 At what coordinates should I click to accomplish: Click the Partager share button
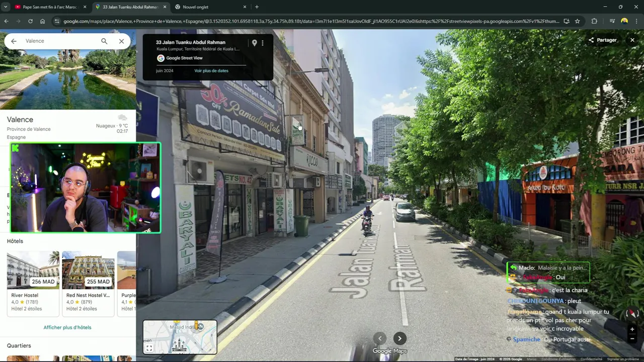coord(603,40)
